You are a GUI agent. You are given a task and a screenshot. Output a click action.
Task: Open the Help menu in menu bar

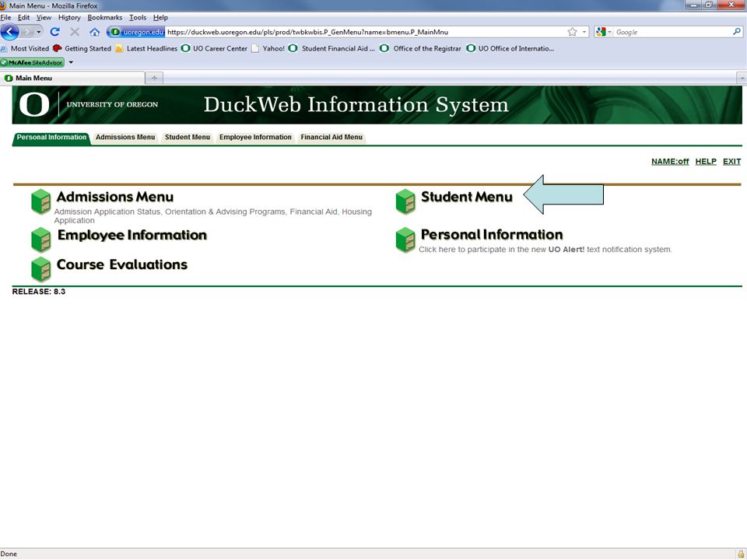[x=160, y=18]
